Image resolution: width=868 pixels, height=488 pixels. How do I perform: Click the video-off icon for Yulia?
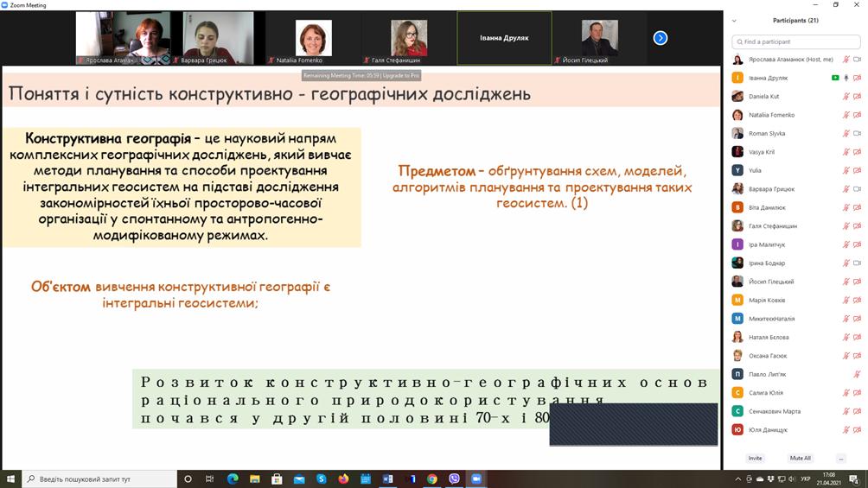coord(857,171)
